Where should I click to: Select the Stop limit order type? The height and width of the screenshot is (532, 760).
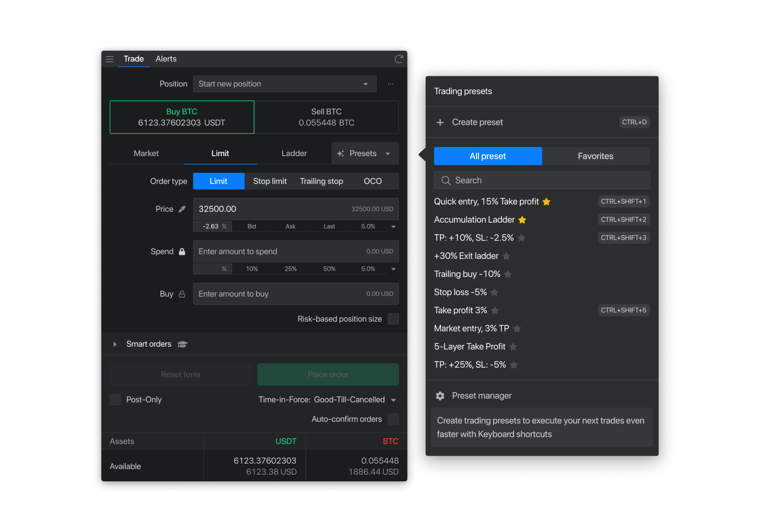click(270, 181)
